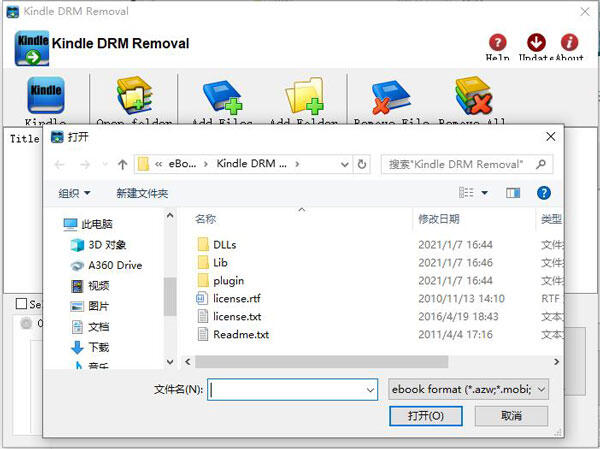Image resolution: width=600 pixels, height=449 pixels.
Task: Click the back arrow in the open dialog
Action: click(59, 165)
